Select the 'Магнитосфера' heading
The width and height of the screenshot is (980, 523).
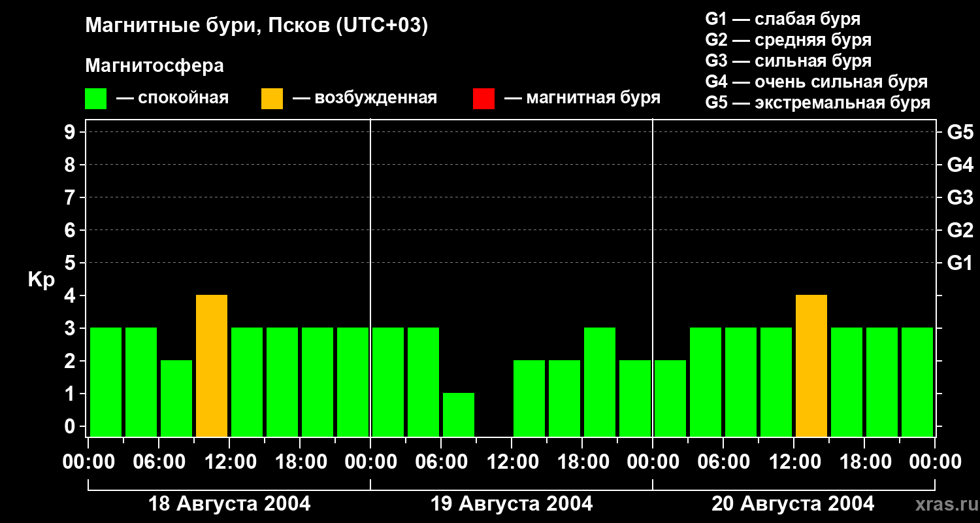154,66
